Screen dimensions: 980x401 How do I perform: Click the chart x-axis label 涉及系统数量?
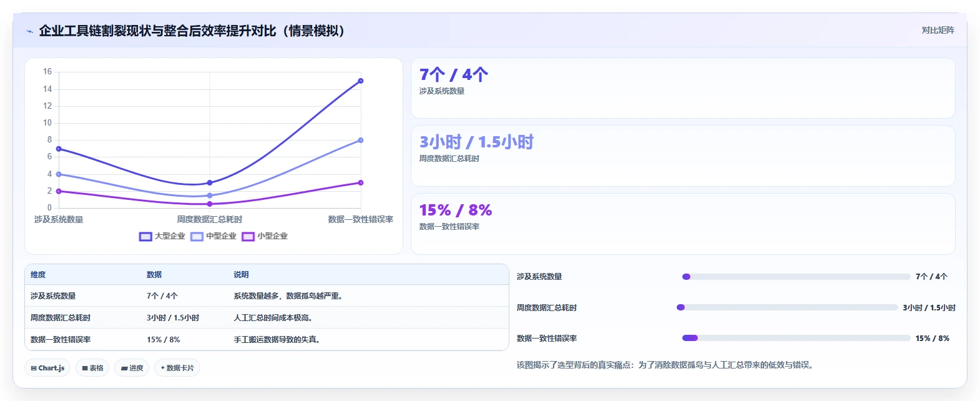pyautogui.click(x=59, y=220)
